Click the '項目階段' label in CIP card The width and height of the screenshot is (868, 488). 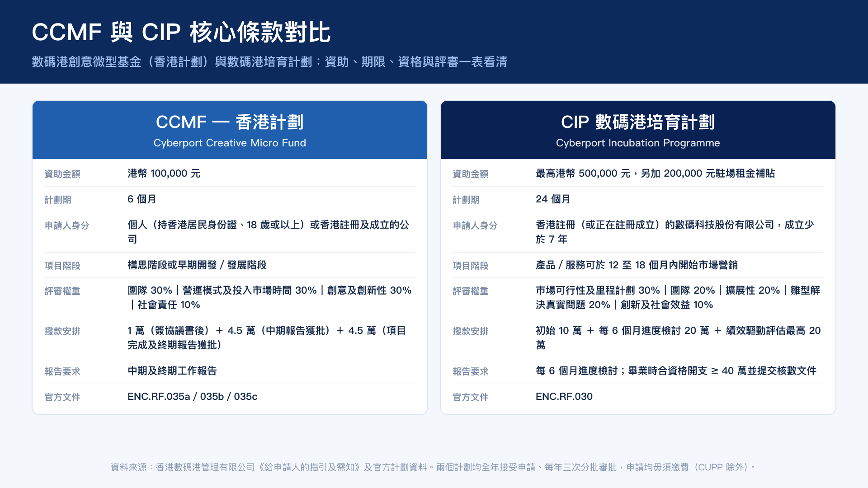471,266
